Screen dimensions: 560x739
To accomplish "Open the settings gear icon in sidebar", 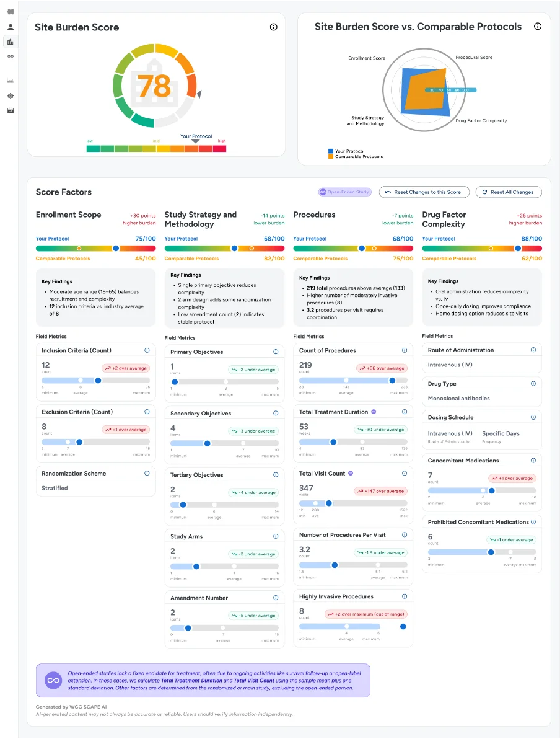I will pyautogui.click(x=11, y=96).
